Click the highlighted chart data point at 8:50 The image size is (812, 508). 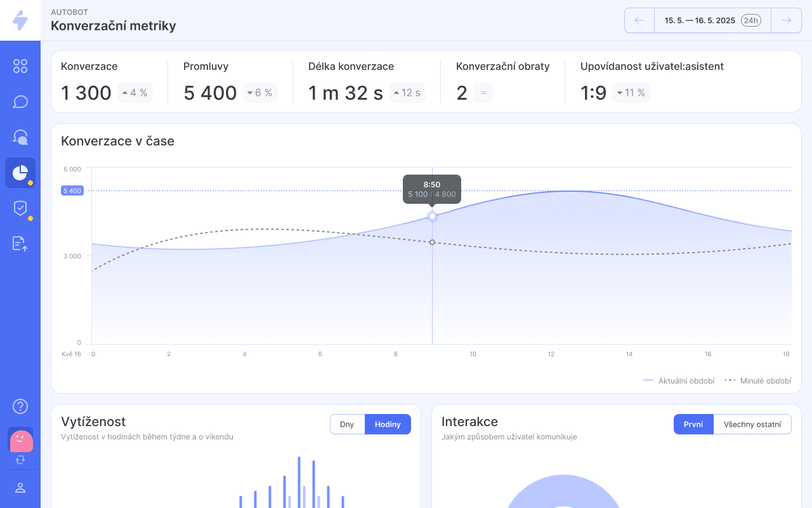[x=432, y=217]
